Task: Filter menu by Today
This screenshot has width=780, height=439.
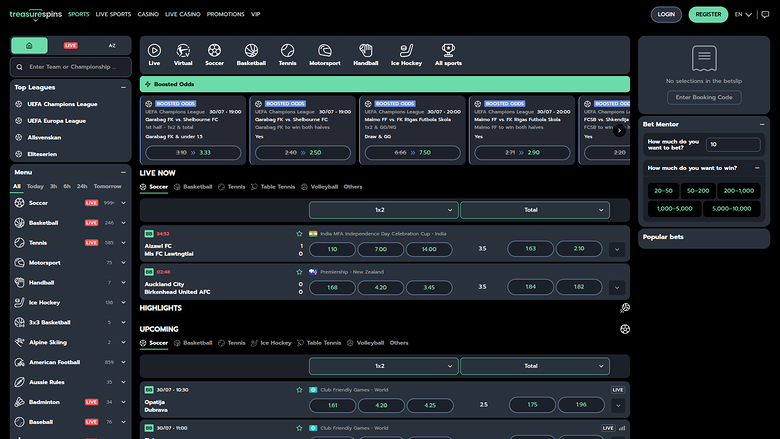Action: click(35, 186)
